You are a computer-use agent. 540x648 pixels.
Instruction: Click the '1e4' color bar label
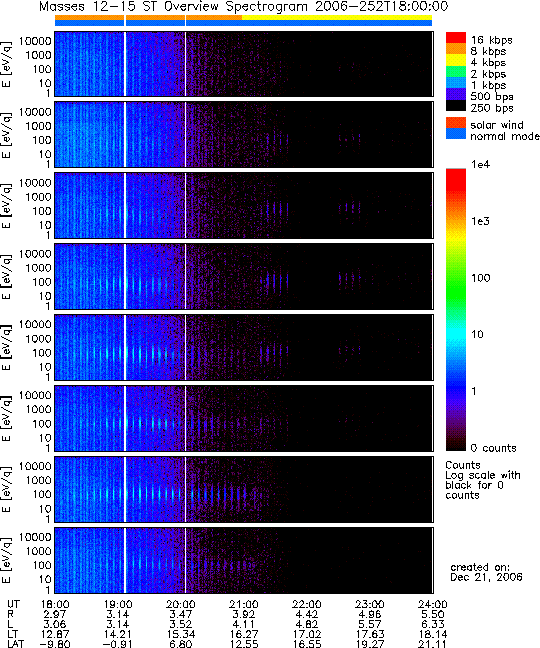pyautogui.click(x=481, y=164)
